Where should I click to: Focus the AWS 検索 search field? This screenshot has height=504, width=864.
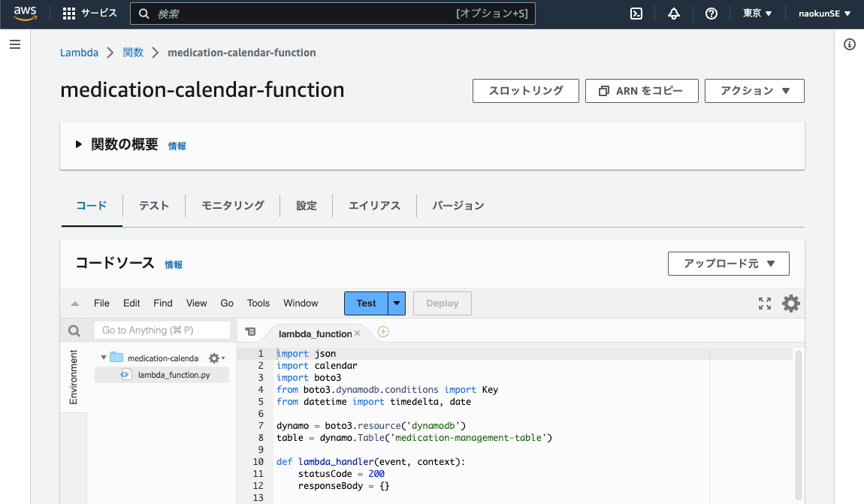[333, 14]
